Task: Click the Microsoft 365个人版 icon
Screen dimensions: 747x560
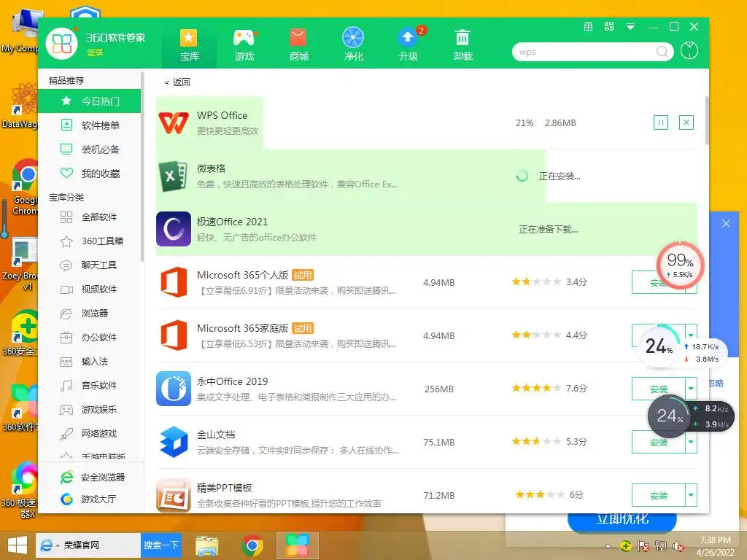Action: (x=174, y=282)
